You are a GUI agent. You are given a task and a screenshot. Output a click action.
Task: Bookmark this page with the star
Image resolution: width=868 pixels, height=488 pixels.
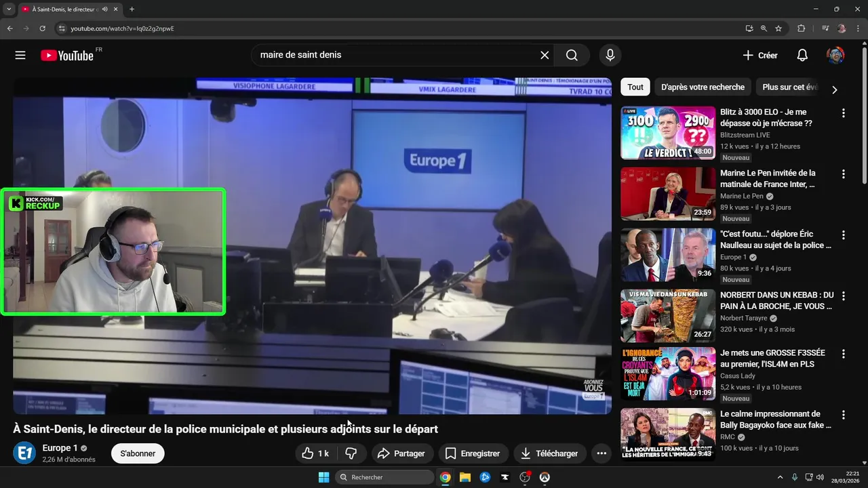[x=778, y=28]
